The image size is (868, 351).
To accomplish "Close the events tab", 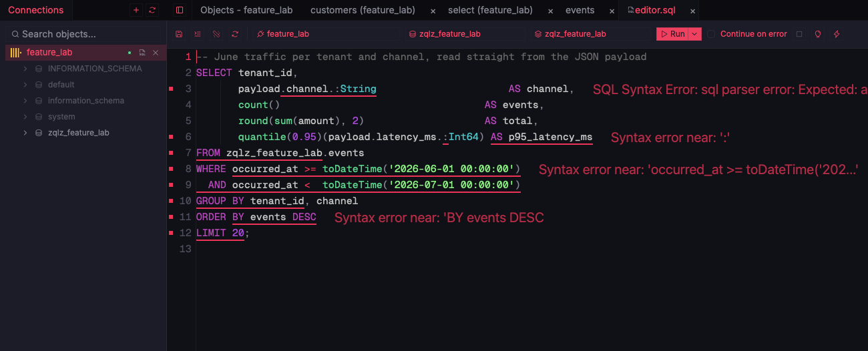I will (612, 11).
